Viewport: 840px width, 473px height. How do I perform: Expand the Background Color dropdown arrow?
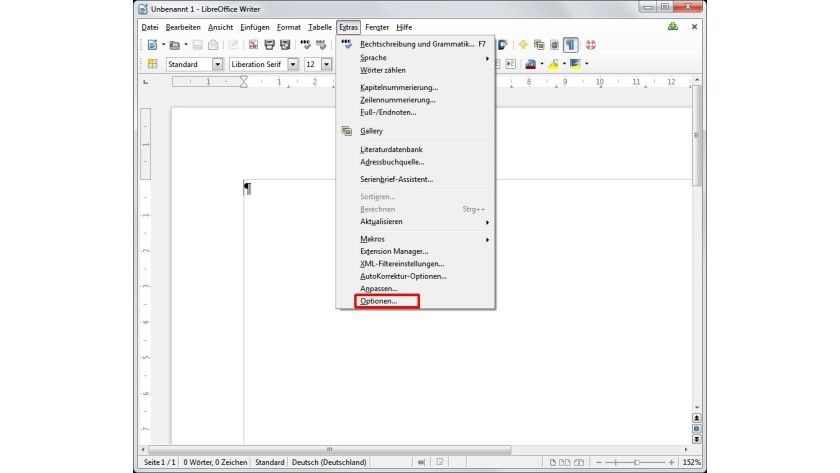[587, 64]
